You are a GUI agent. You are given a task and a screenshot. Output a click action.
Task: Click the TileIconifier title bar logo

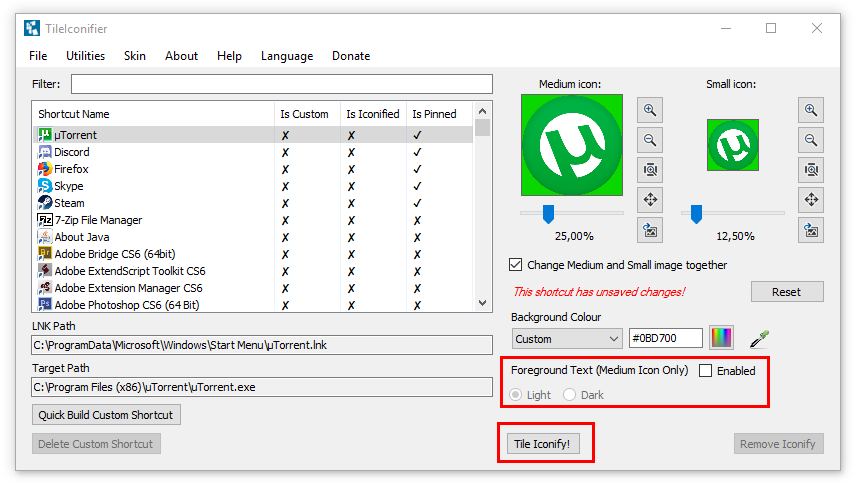[32, 28]
